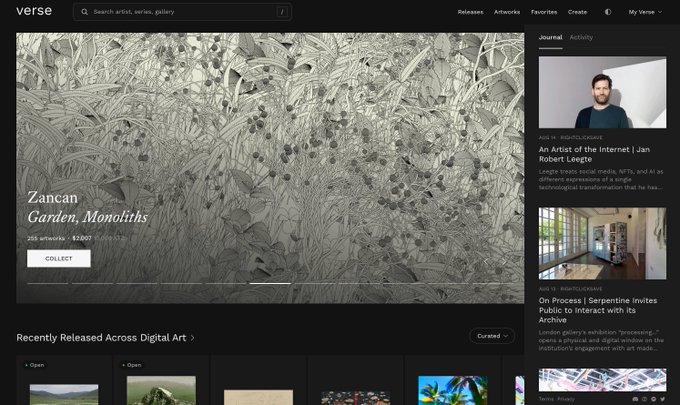Open the Serpentine gallery interior thumbnail

tap(602, 243)
